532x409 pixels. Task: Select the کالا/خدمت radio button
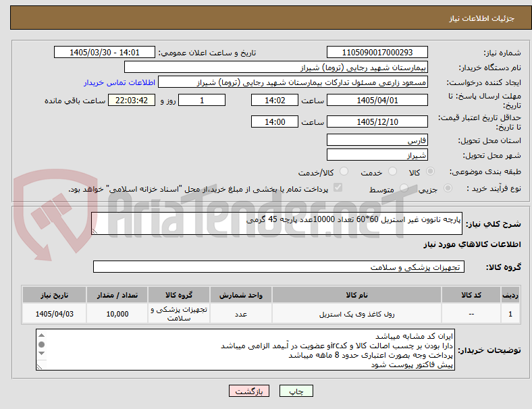[344, 171]
